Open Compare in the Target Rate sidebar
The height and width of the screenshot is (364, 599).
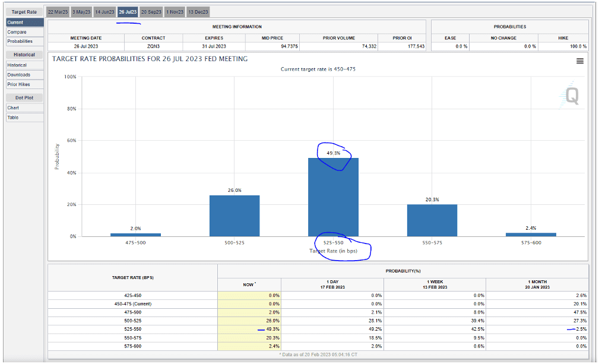coord(24,32)
